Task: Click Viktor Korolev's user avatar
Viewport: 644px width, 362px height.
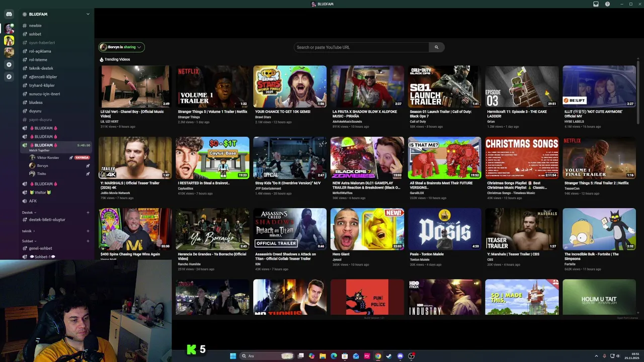Action: (32, 158)
